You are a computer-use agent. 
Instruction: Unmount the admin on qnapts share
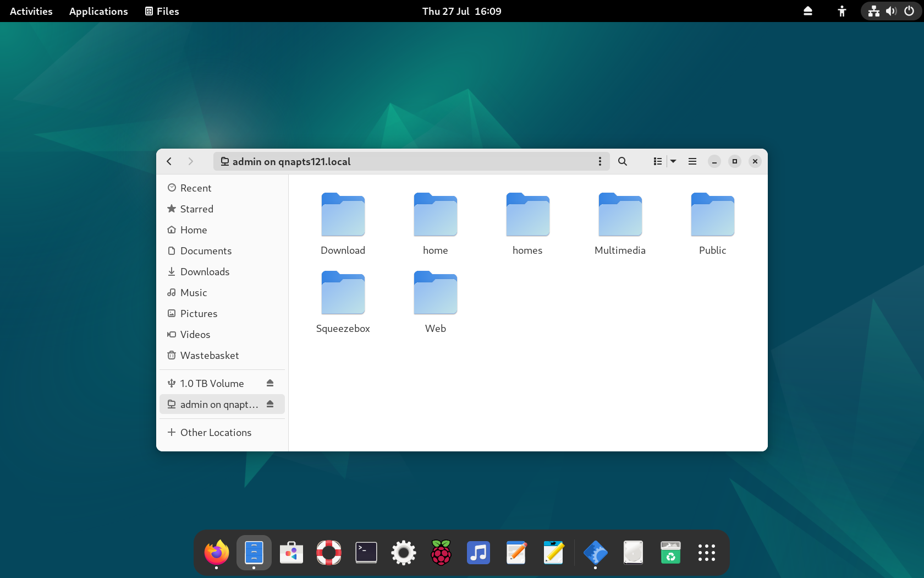(x=270, y=404)
